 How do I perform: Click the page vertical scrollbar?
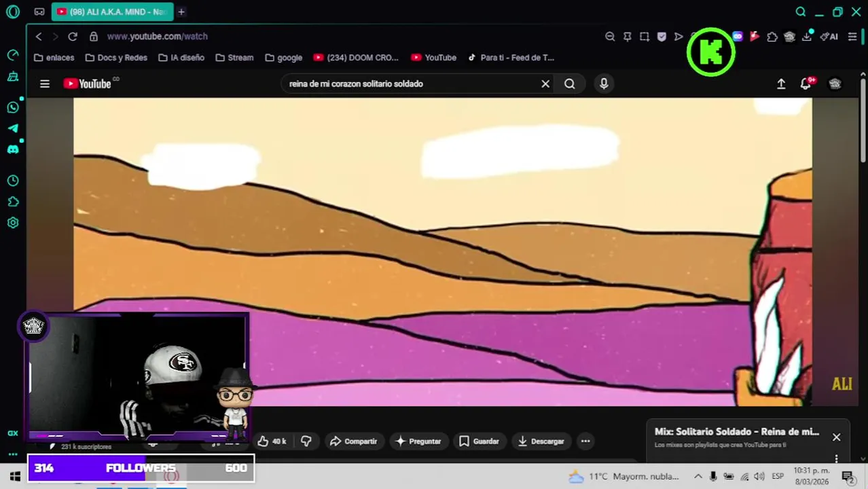tap(863, 122)
